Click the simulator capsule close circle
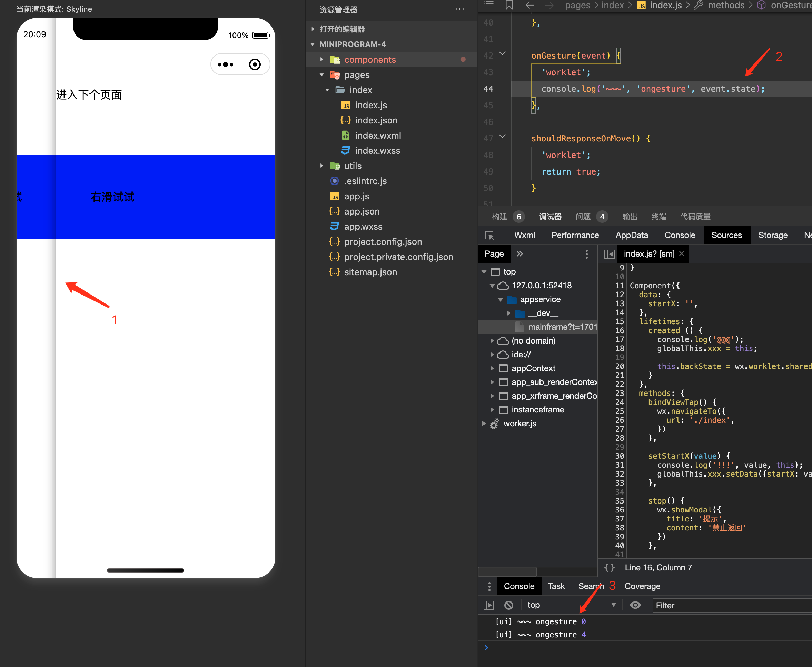Screen dimensions: 812x667 point(255,64)
